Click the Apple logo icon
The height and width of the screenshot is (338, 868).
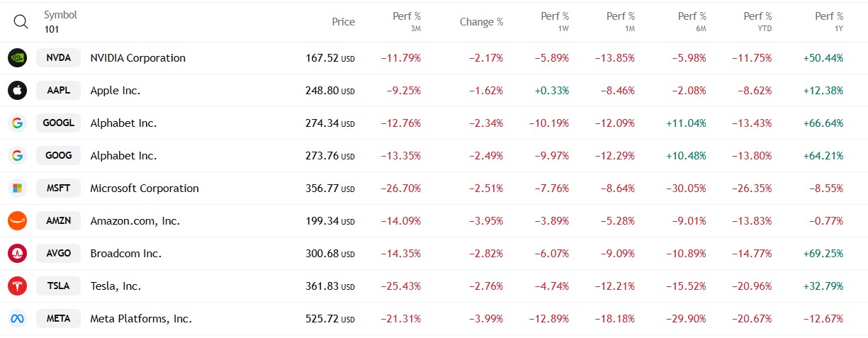pyautogui.click(x=17, y=91)
